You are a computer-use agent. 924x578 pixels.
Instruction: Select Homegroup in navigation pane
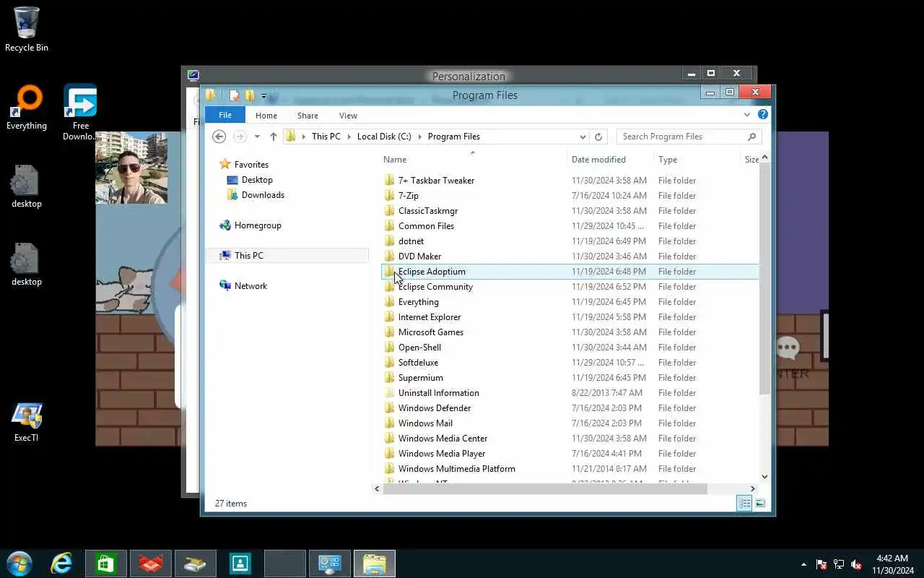tap(258, 225)
